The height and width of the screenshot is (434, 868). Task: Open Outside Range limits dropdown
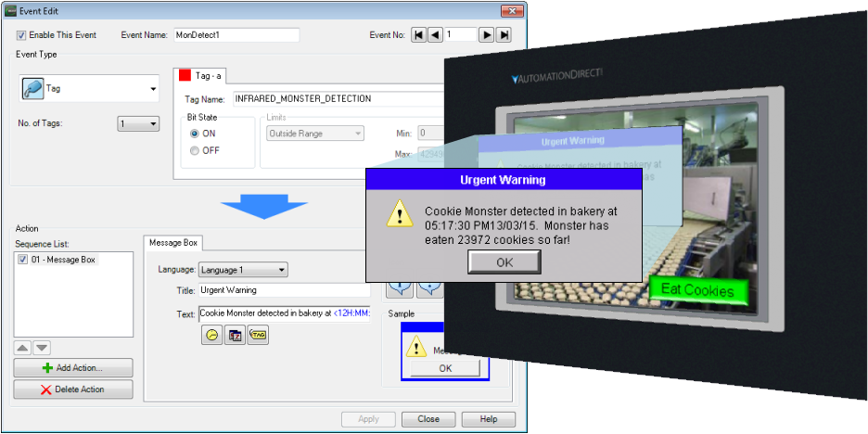tap(315, 134)
